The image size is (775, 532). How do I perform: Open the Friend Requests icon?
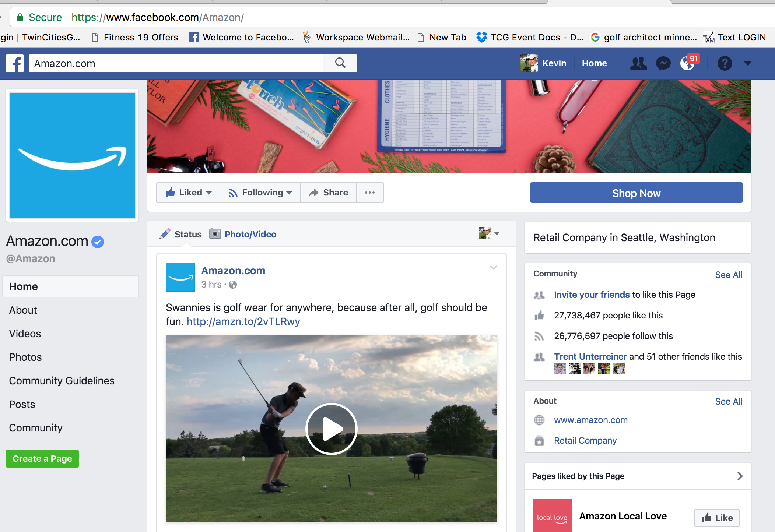pyautogui.click(x=638, y=63)
